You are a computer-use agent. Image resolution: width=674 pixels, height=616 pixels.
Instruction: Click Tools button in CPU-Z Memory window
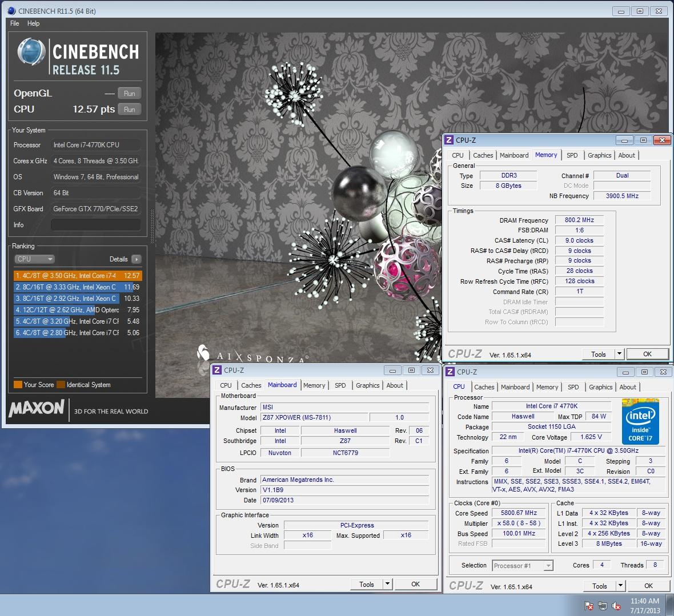tap(599, 354)
